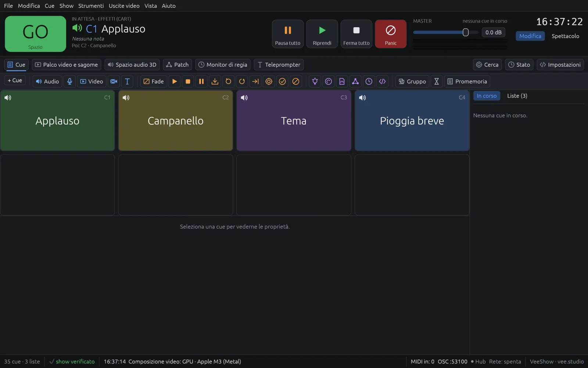Screen dimensions: 588x368
Task: Add a pause cue with the orange bars icon
Action: (201, 81)
